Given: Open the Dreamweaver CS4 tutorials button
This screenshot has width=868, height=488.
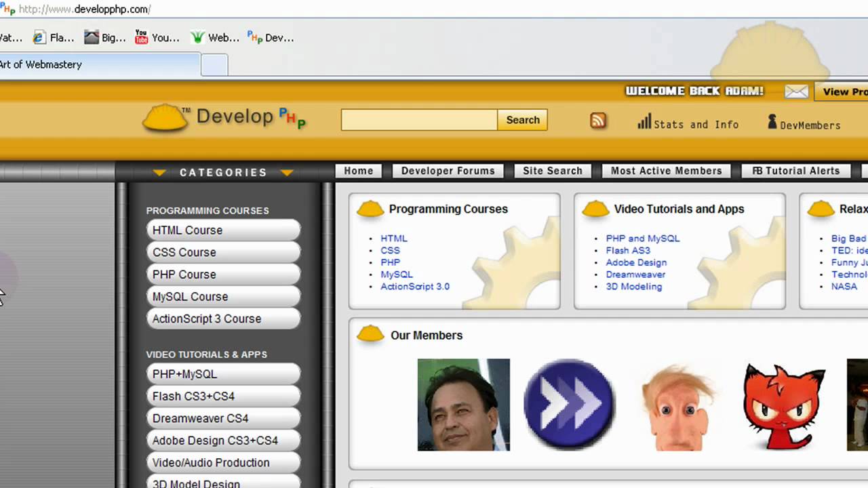Looking at the screenshot, I should [x=223, y=418].
